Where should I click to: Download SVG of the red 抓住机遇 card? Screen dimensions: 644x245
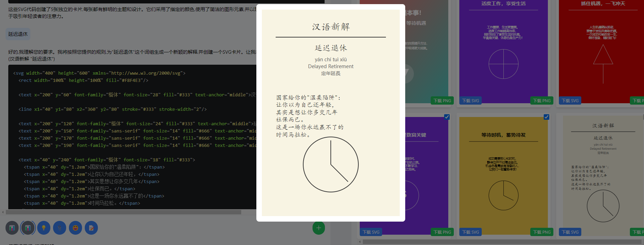click(x=570, y=101)
